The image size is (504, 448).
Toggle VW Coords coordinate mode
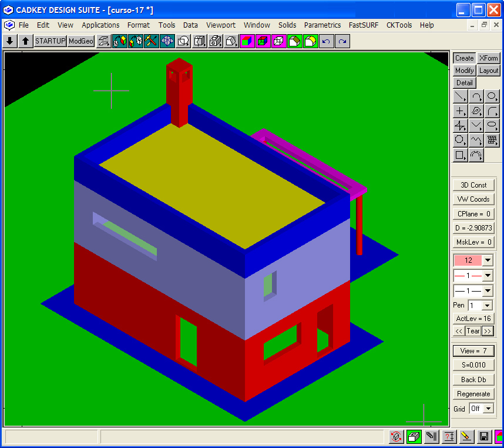click(473, 199)
